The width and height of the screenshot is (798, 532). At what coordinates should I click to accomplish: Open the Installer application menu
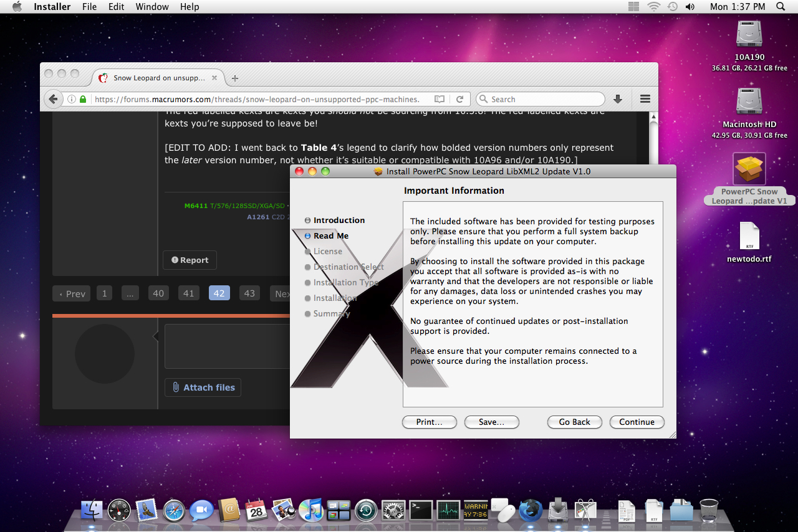tap(52, 7)
